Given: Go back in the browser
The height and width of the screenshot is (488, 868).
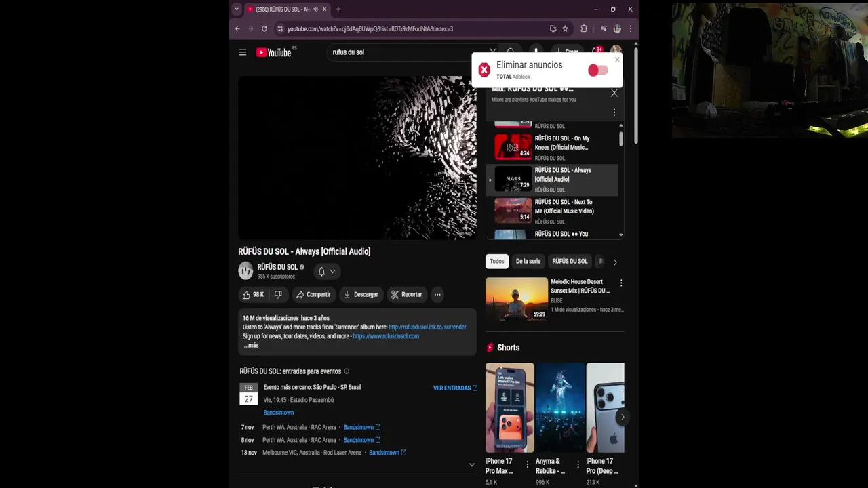Looking at the screenshot, I should (x=237, y=28).
